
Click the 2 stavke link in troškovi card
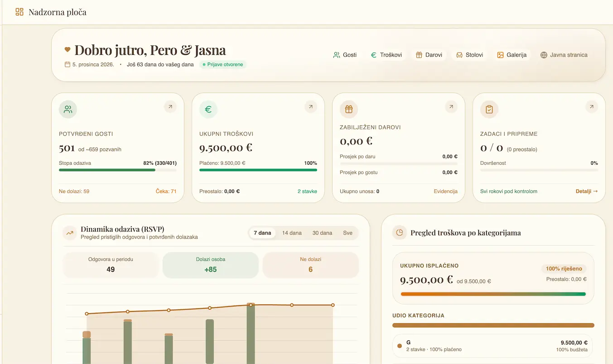coord(307,192)
